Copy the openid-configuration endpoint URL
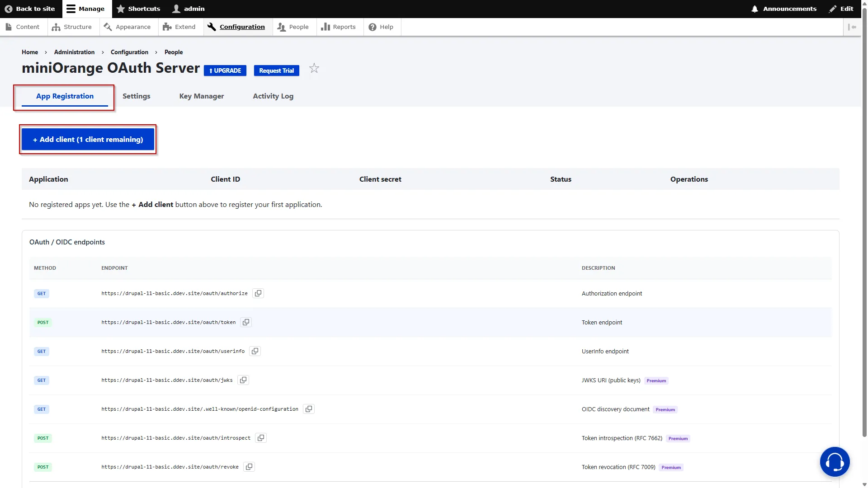 pos(309,409)
